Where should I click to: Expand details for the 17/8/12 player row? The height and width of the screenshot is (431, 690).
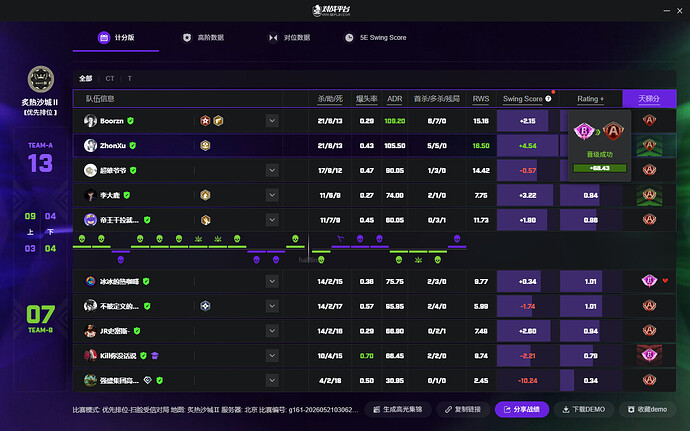(272, 170)
